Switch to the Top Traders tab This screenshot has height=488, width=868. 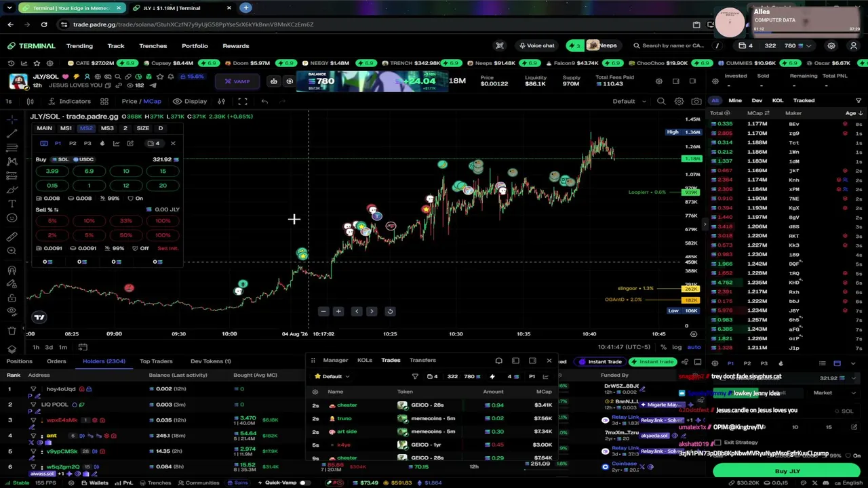click(x=156, y=361)
